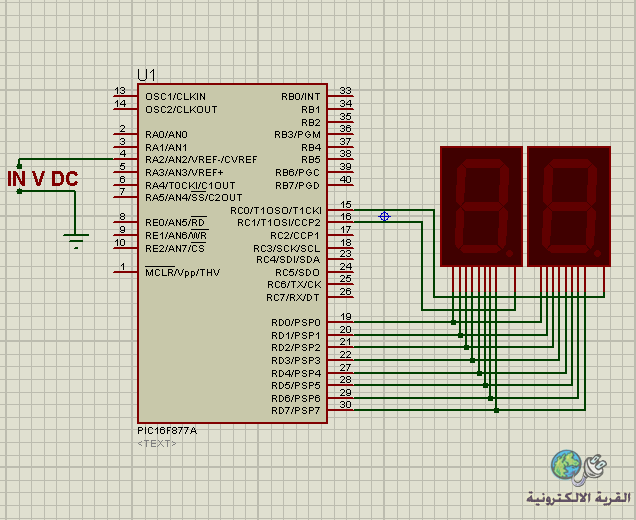Select the RE1/AN6/WR pin label
Image resolution: width=636 pixels, height=520 pixels.
[x=176, y=235]
